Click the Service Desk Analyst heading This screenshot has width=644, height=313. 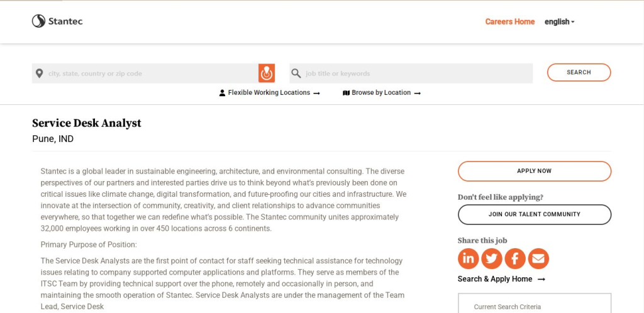(87, 123)
